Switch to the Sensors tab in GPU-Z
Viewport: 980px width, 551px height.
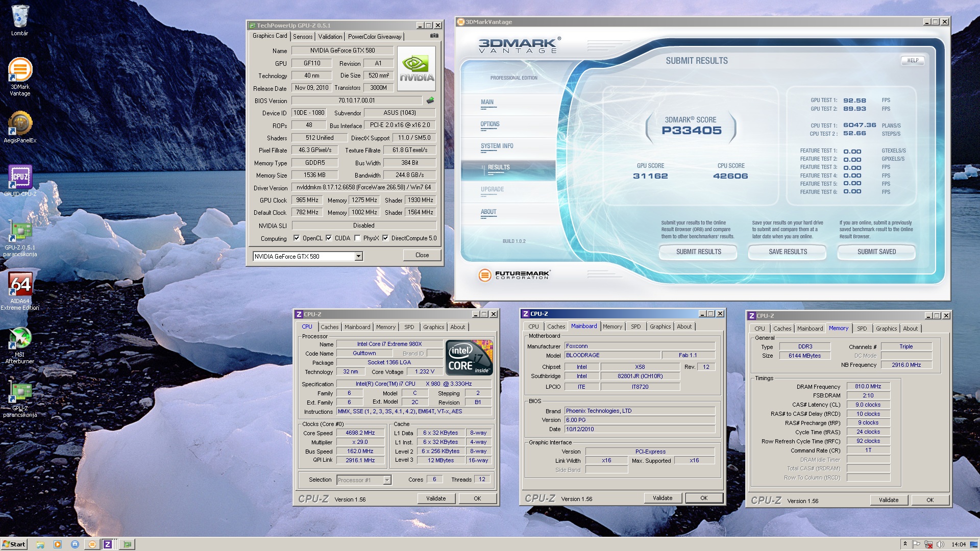click(x=303, y=37)
